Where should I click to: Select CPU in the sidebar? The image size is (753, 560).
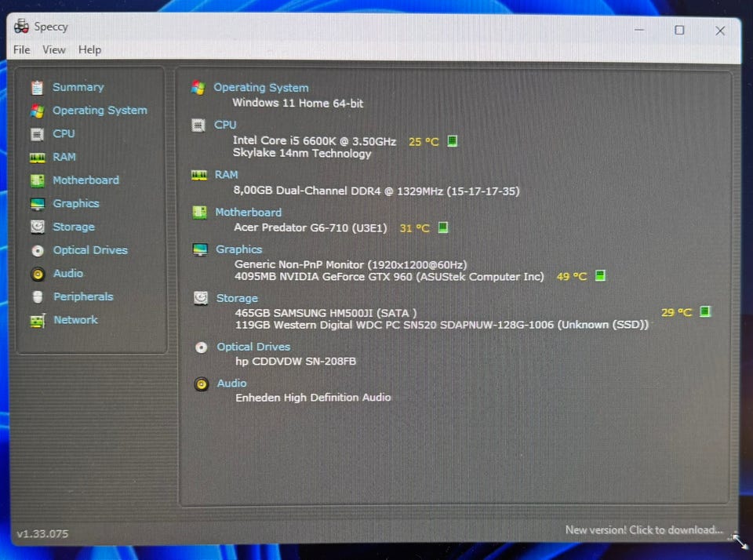pos(64,133)
